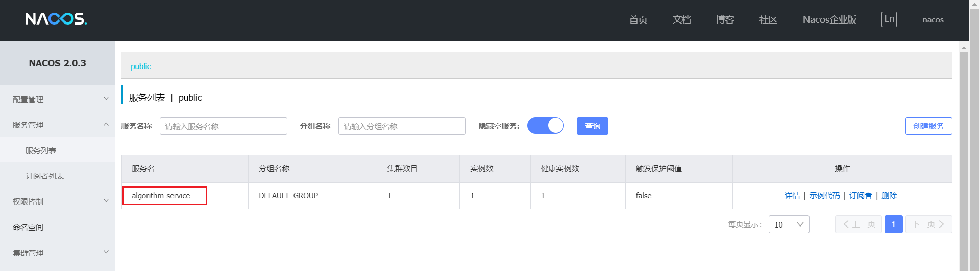Collapse the 服务管理 sidebar menu
Screen dimensions: 980x271
pos(57,125)
